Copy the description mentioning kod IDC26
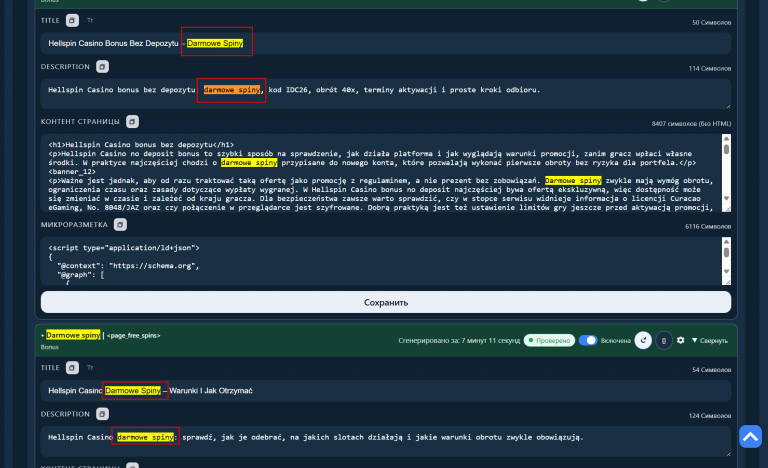Image resolution: width=768 pixels, height=468 pixels. pyautogui.click(x=102, y=67)
